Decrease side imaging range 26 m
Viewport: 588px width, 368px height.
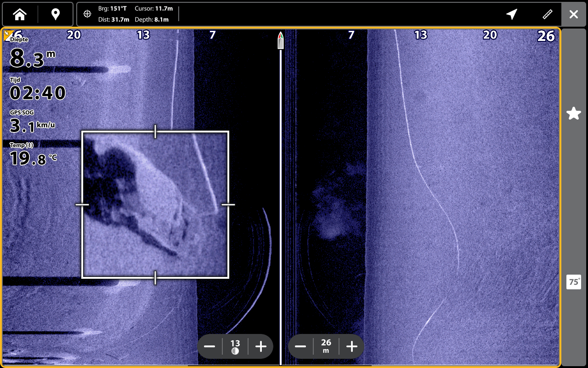[x=301, y=346]
